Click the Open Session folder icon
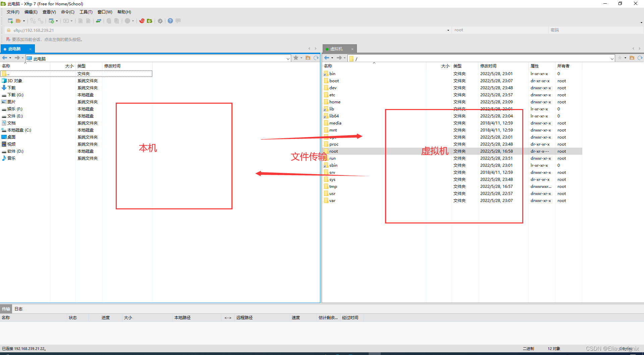The image size is (644, 355). [x=18, y=21]
